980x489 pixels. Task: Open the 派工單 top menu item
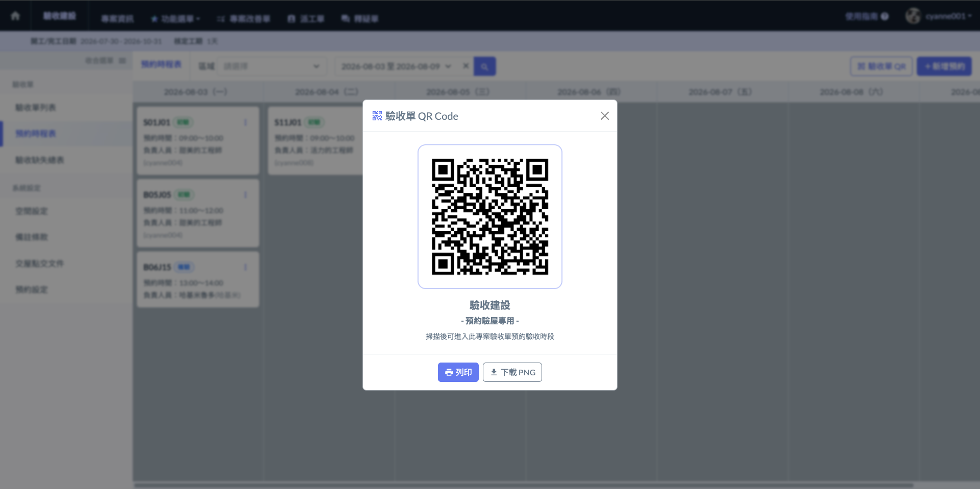coord(306,19)
